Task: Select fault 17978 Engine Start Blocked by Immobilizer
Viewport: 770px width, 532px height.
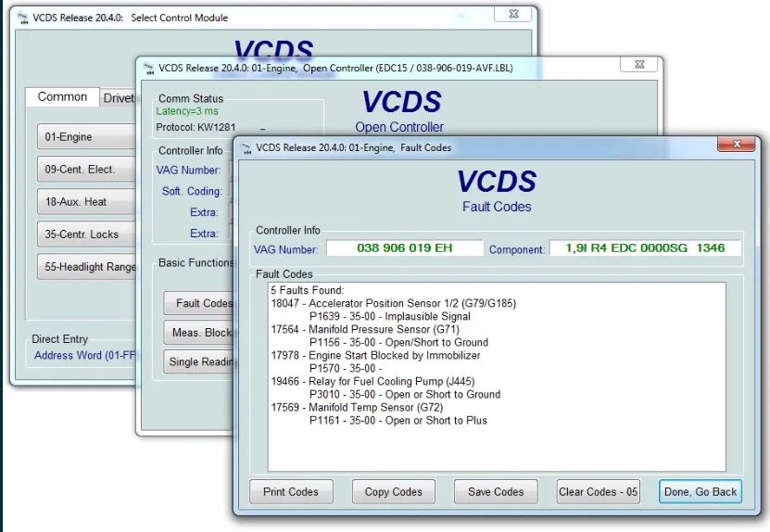Action: [375, 355]
